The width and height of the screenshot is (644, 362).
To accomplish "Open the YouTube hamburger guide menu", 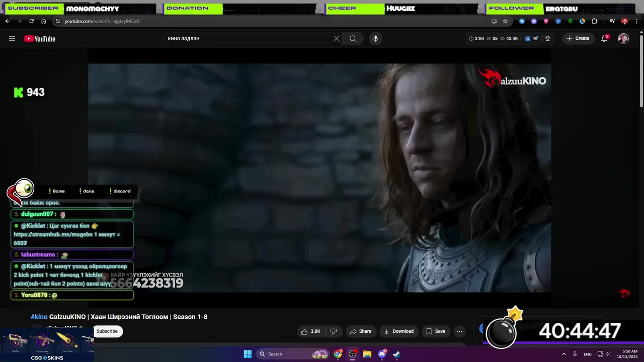I will point(12,39).
